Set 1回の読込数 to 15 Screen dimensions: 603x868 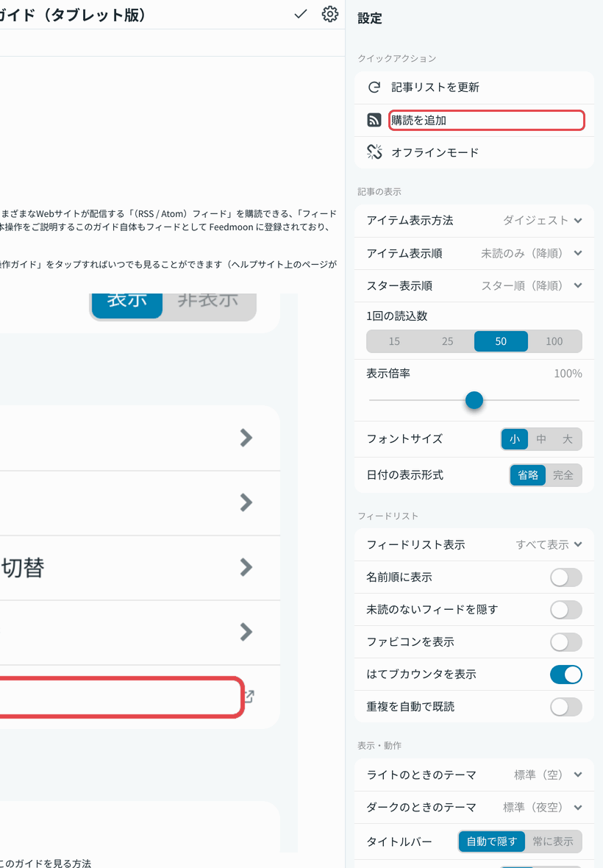394,341
